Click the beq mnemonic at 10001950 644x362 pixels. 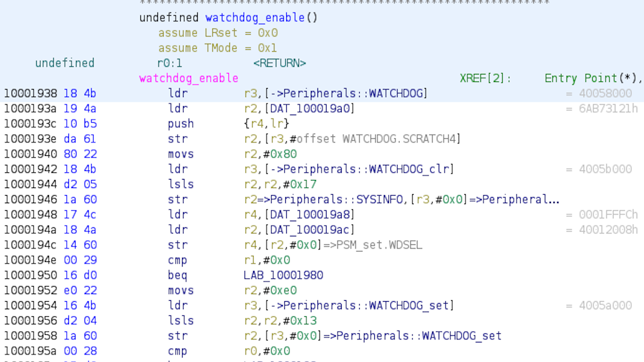click(177, 276)
